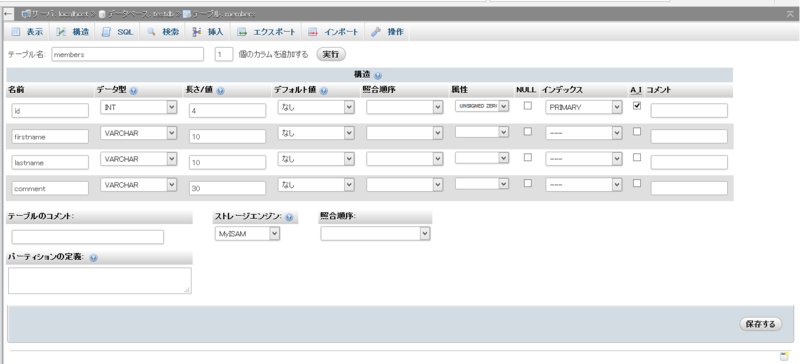The height and width of the screenshot is (364, 800).
Task: Click the collapse arrows icon at top right
Action: pos(790,14)
